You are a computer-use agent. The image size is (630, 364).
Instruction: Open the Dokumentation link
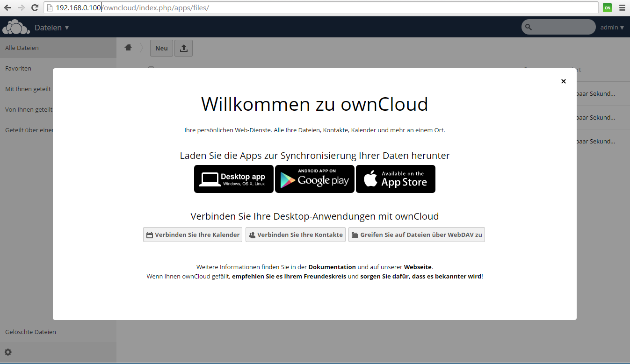point(332,267)
